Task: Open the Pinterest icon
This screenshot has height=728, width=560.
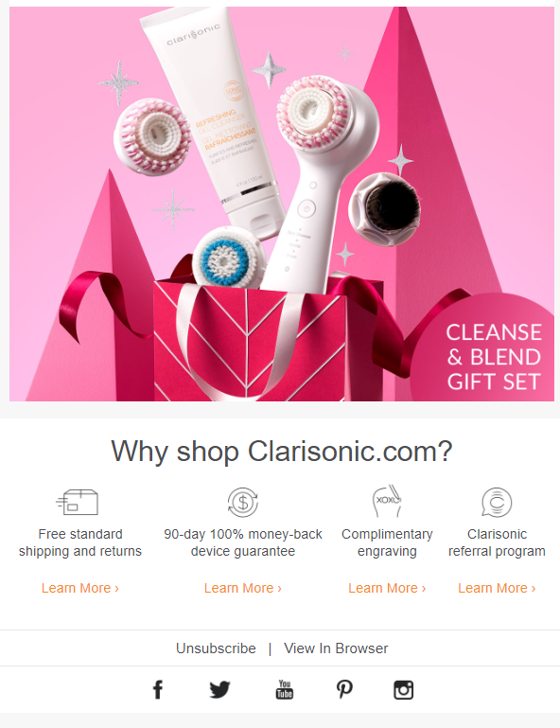Action: click(x=344, y=689)
